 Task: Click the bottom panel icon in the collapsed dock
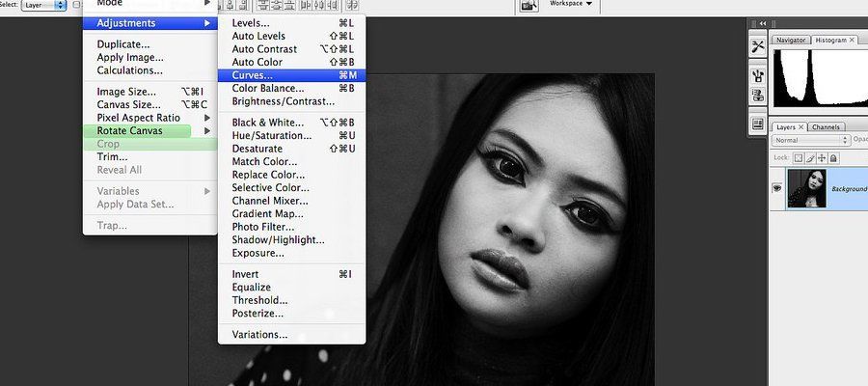[758, 124]
